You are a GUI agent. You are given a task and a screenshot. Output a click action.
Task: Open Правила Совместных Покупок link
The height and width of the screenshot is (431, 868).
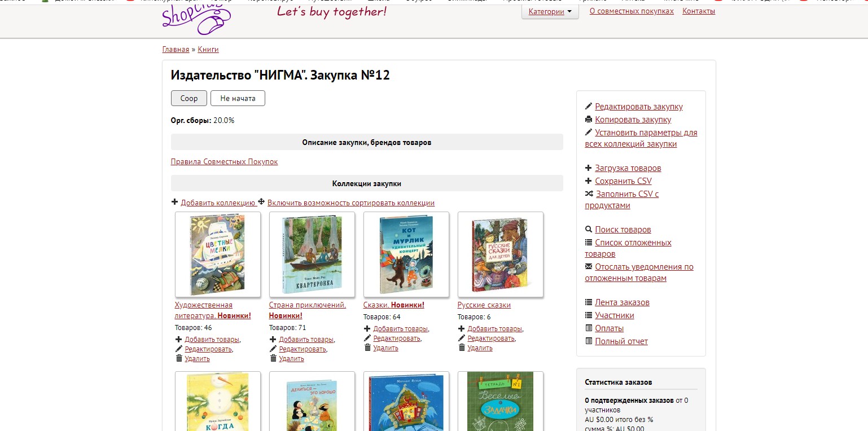pyautogui.click(x=224, y=161)
